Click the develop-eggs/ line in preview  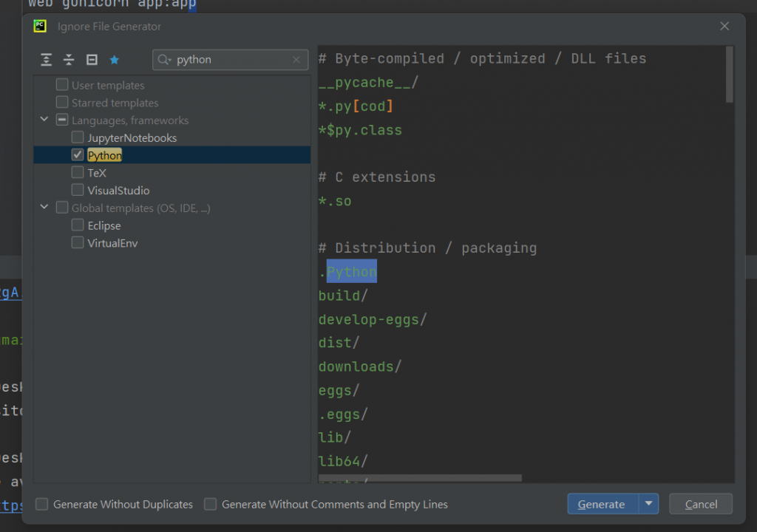point(373,319)
